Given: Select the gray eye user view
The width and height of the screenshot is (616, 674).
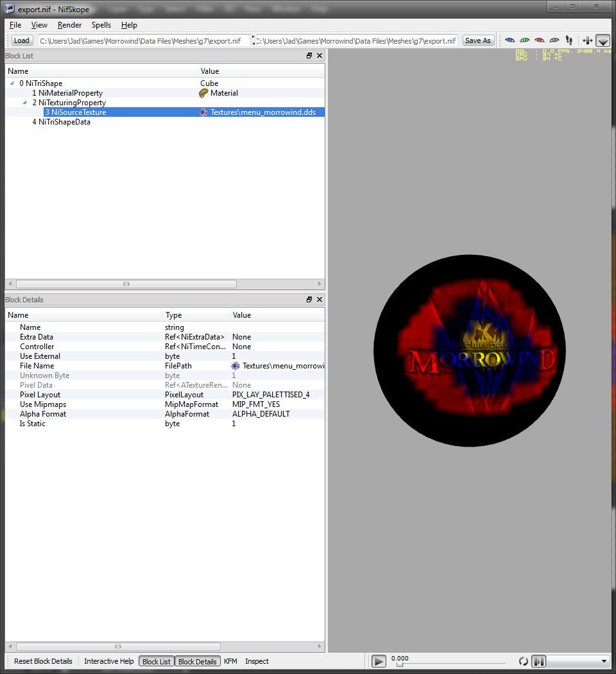Looking at the screenshot, I should pos(554,40).
